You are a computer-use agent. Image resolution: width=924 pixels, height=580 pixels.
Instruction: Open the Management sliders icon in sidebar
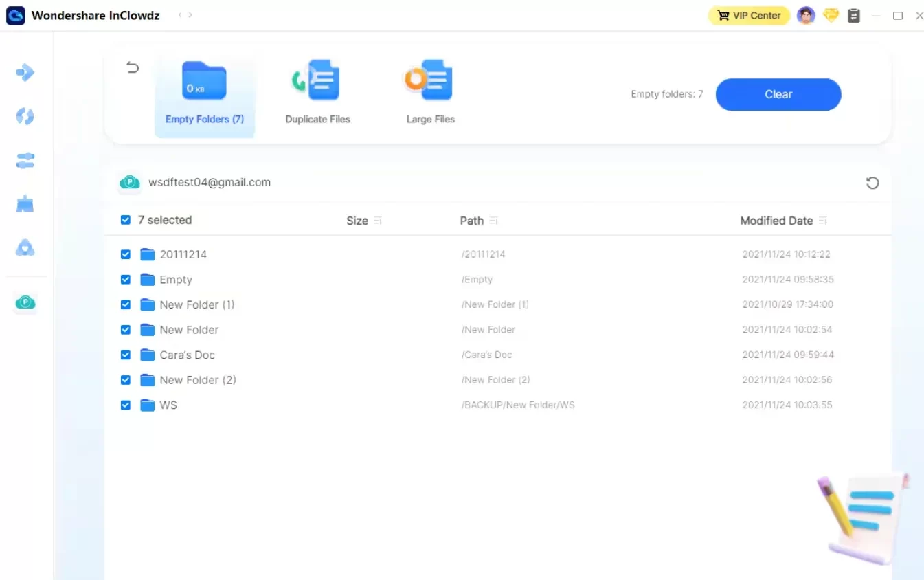pyautogui.click(x=25, y=161)
